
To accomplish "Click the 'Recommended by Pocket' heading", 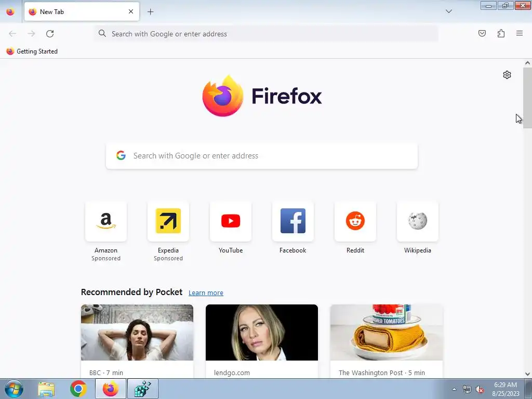I will tap(131, 292).
